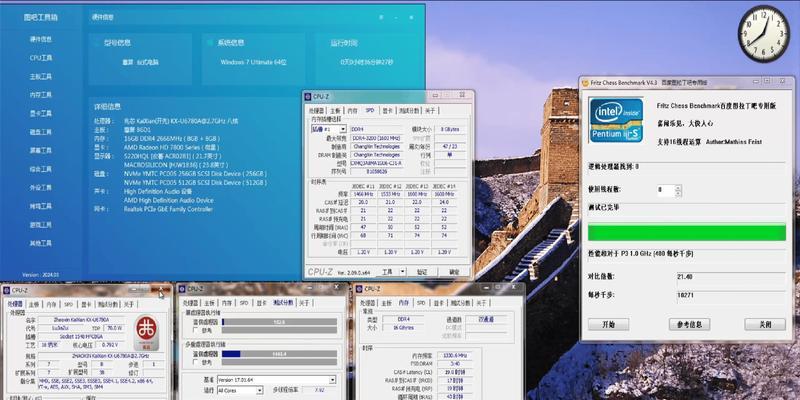Select 测试分数 tab in the CPU-Z memory window
Image resolution: width=800 pixels, height=400 pixels.
point(461,303)
